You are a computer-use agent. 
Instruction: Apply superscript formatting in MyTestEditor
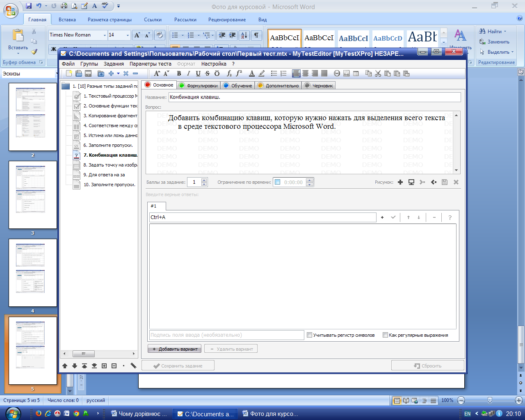(x=239, y=73)
